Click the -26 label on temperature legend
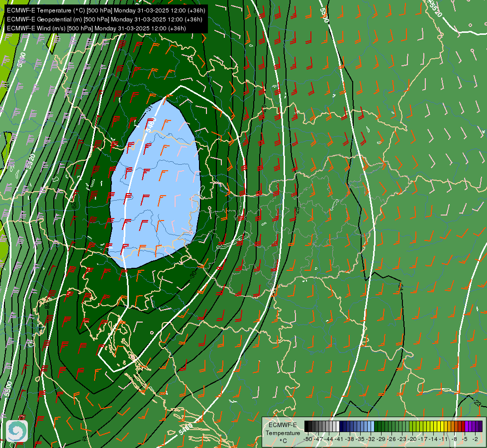 point(391,439)
